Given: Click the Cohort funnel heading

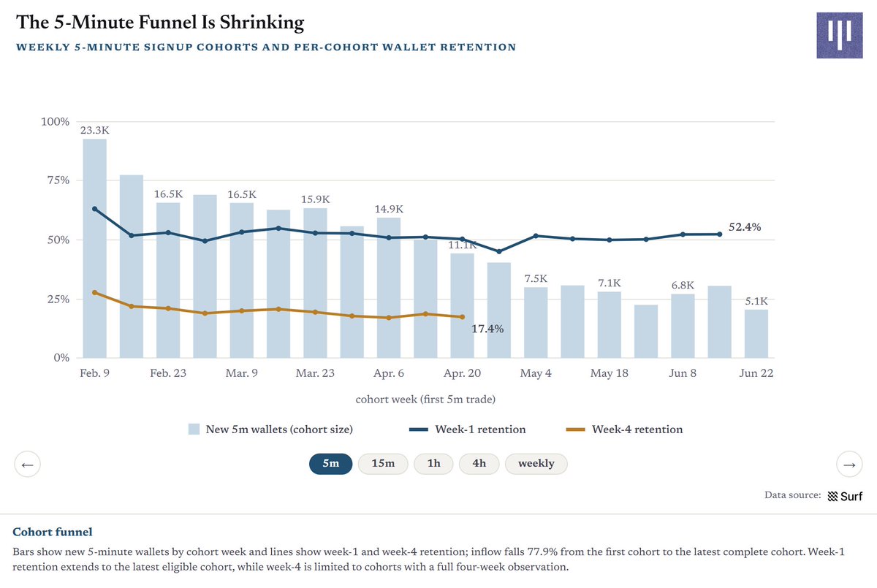Looking at the screenshot, I should click(53, 532).
